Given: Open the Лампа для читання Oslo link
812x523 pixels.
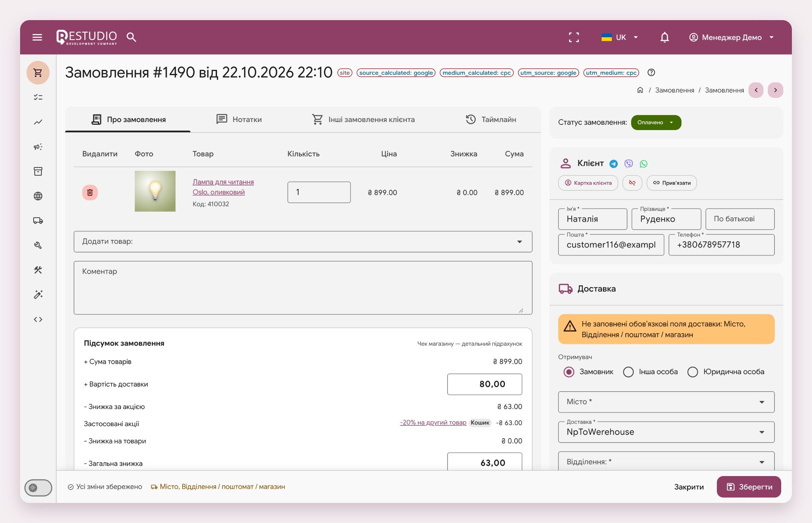Looking at the screenshot, I should pyautogui.click(x=223, y=187).
